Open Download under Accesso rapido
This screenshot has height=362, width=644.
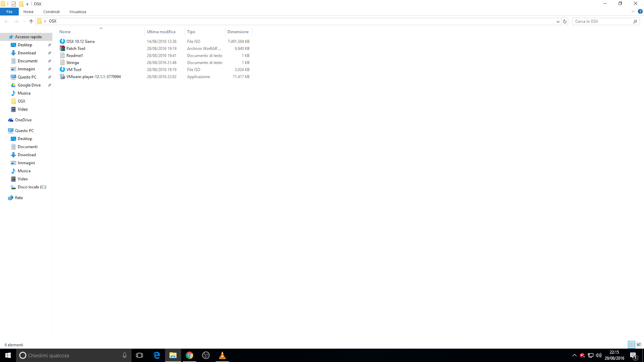(x=26, y=53)
